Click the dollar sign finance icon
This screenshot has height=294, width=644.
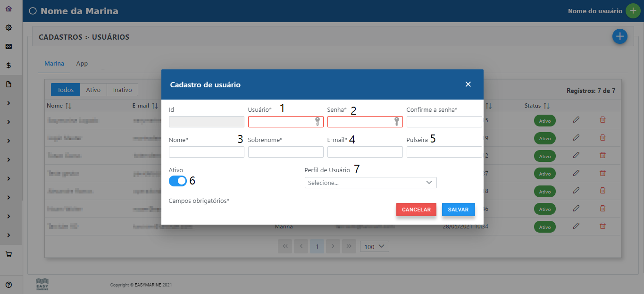[x=8, y=66]
